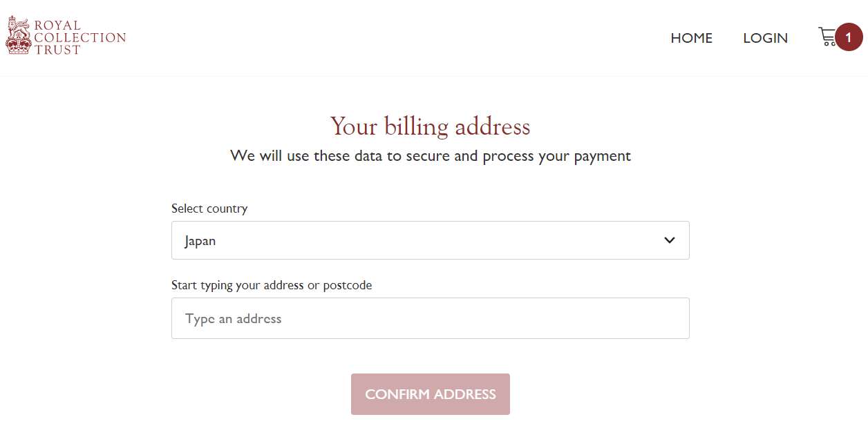The width and height of the screenshot is (868, 437).
Task: Click the word TRUST in the logo
Action: pyautogui.click(x=58, y=50)
